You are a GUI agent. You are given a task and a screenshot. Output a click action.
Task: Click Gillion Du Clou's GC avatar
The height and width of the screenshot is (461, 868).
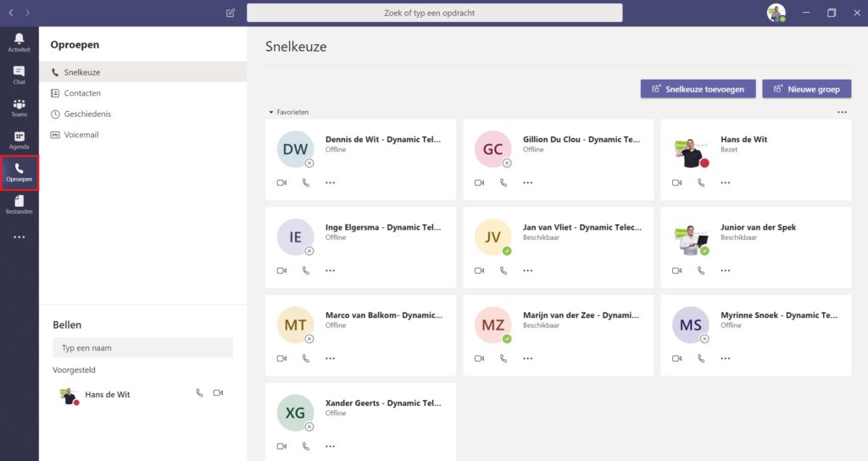[492, 149]
